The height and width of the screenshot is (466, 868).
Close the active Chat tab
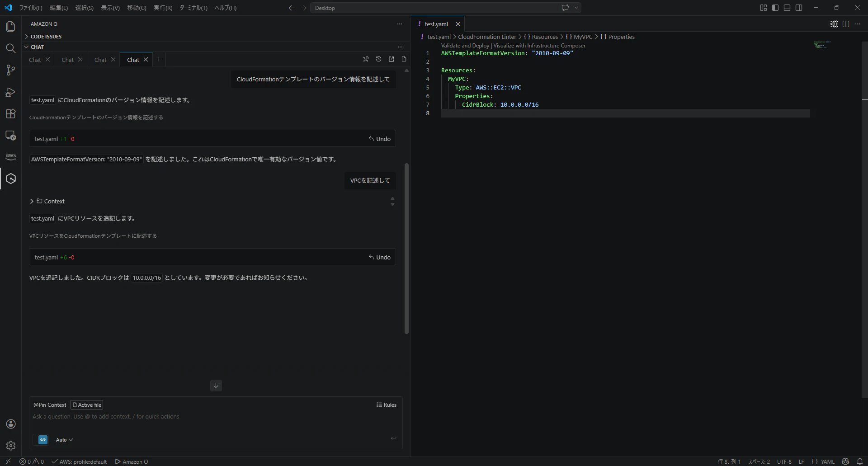pos(146,60)
